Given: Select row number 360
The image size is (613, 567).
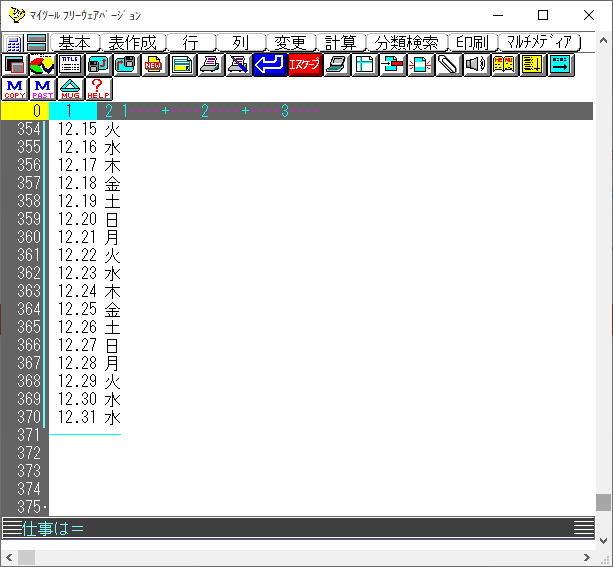Looking at the screenshot, I should click(29, 237).
